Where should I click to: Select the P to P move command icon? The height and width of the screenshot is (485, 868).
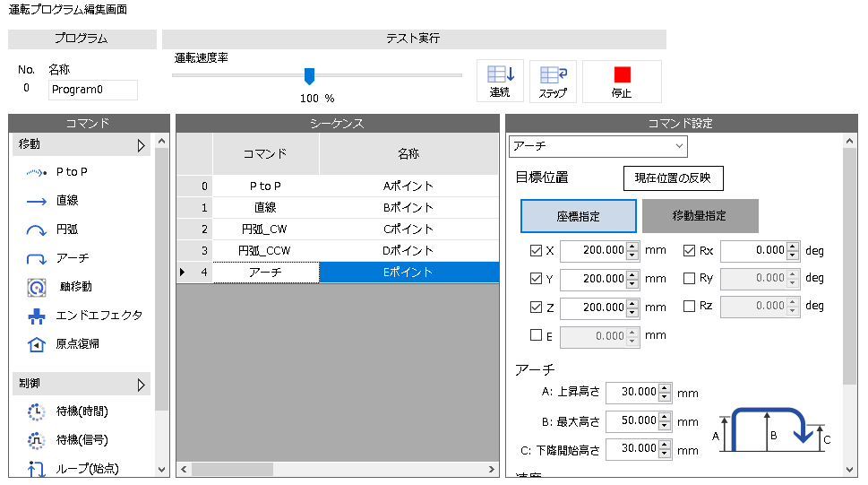36,172
